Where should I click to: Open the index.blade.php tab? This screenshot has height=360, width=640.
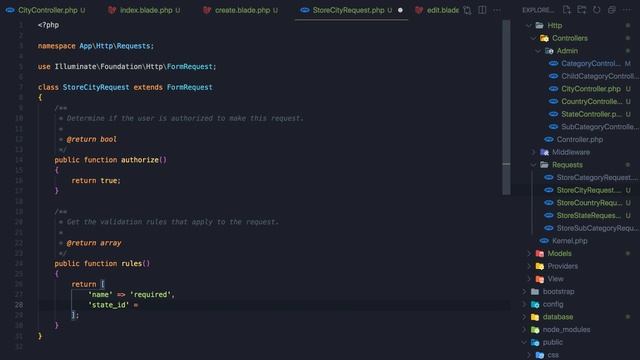pos(144,10)
